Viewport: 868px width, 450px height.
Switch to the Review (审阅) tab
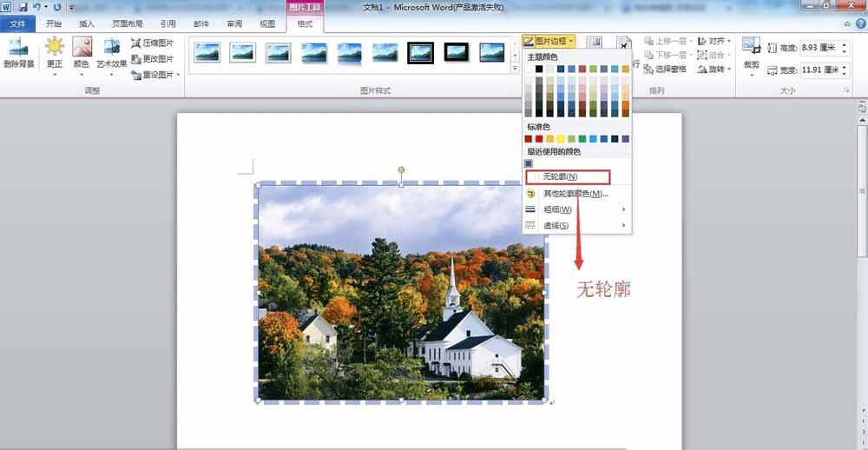(234, 23)
